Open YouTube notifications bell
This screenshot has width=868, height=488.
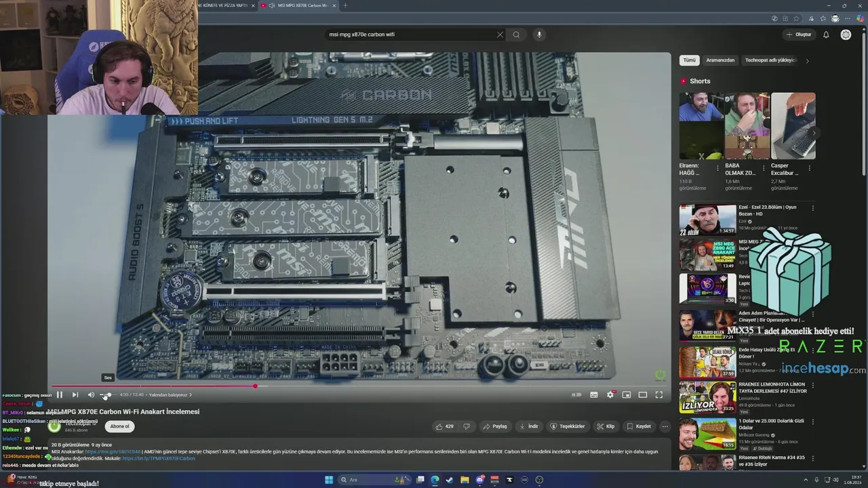pyautogui.click(x=826, y=35)
